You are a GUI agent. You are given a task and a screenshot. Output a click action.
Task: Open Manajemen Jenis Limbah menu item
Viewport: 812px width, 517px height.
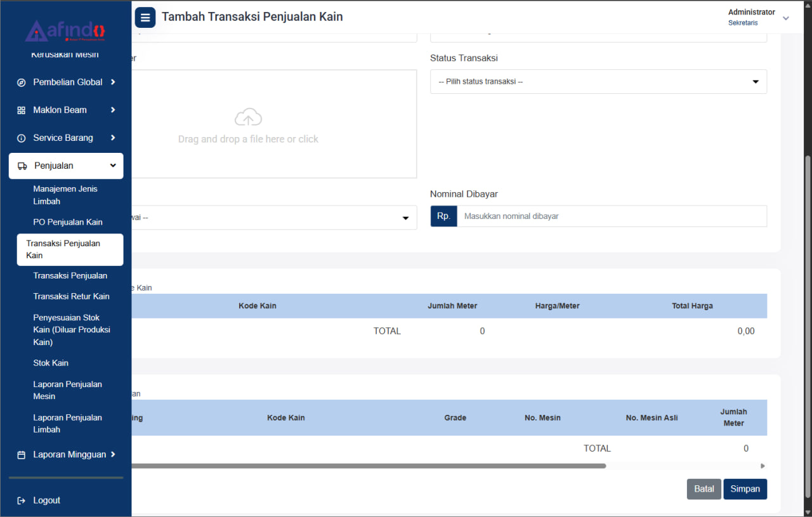(65, 195)
